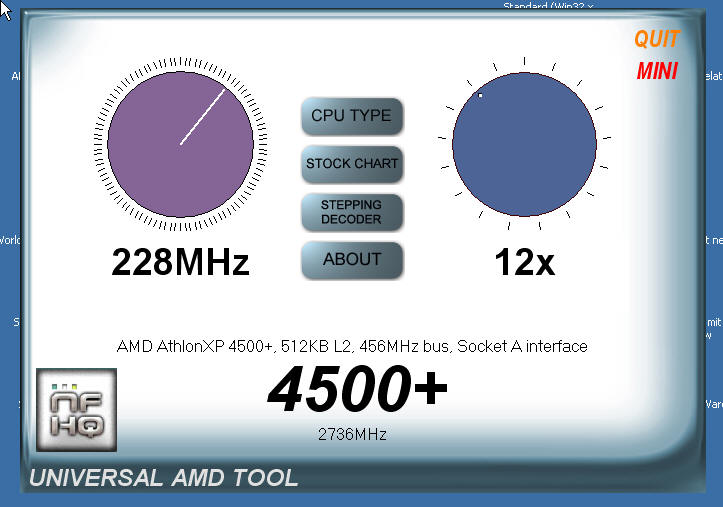Show the ABOUT information
The image size is (723, 507).
tap(352, 260)
